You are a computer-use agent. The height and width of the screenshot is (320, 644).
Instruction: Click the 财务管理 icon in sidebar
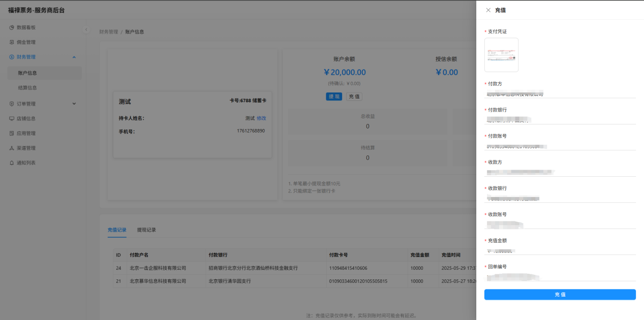(12, 57)
